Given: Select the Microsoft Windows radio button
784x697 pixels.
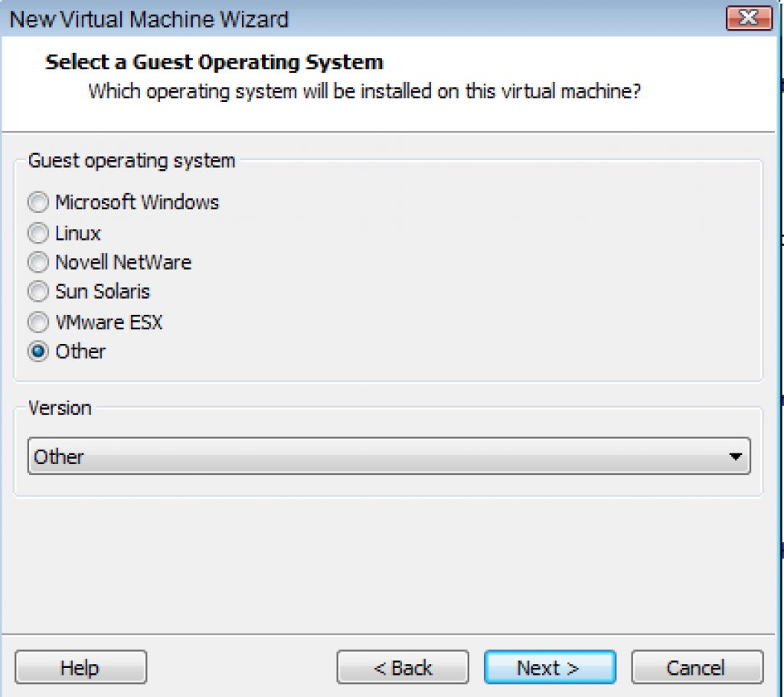Looking at the screenshot, I should (x=38, y=203).
